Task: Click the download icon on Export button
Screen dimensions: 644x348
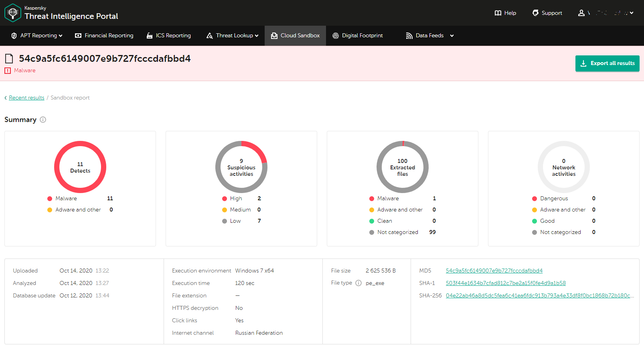Action: pyautogui.click(x=583, y=63)
